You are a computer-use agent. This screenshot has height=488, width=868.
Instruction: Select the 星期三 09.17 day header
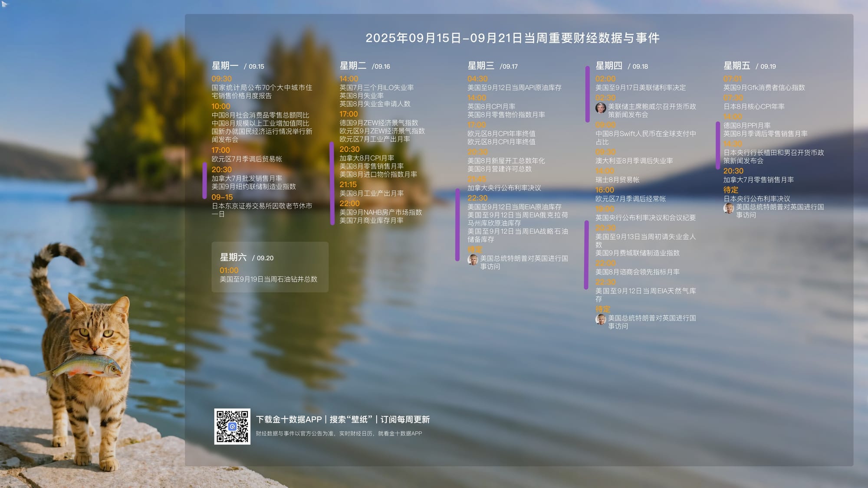[x=492, y=66]
